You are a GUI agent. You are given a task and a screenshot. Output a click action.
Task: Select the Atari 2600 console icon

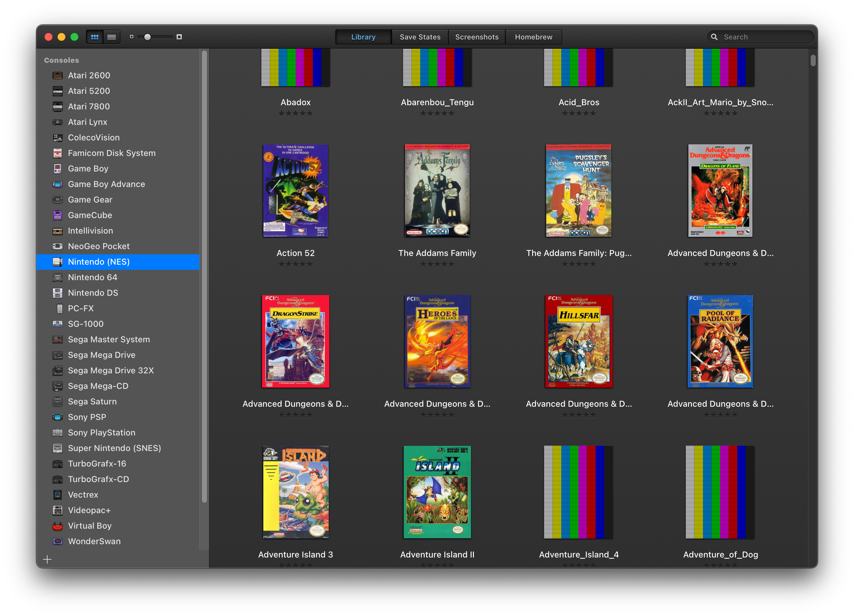pos(58,75)
